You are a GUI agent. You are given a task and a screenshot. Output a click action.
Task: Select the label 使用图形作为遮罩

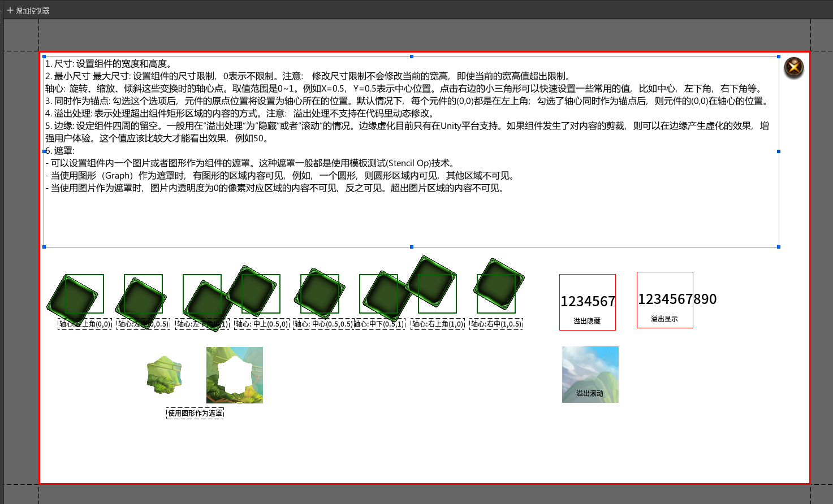click(195, 413)
